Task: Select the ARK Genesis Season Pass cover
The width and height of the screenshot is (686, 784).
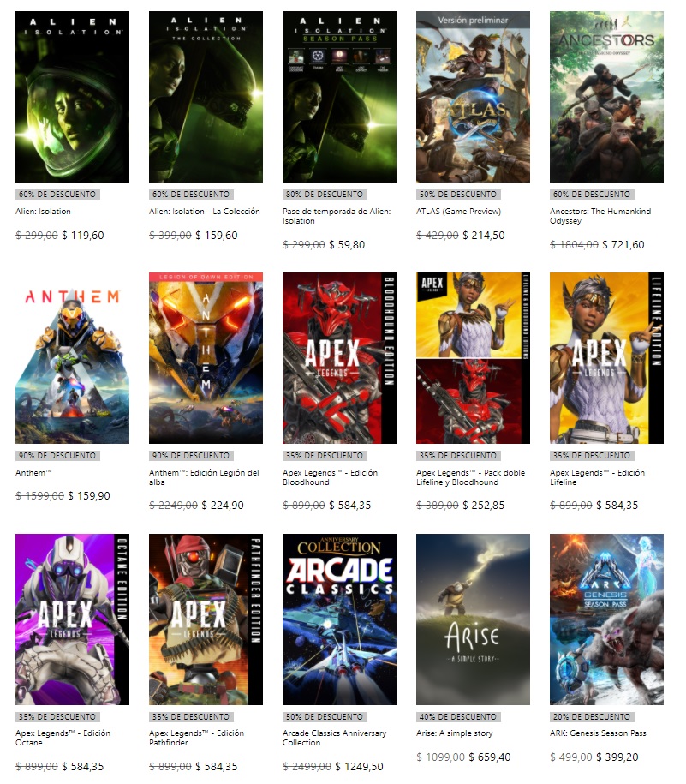Action: tap(606, 619)
